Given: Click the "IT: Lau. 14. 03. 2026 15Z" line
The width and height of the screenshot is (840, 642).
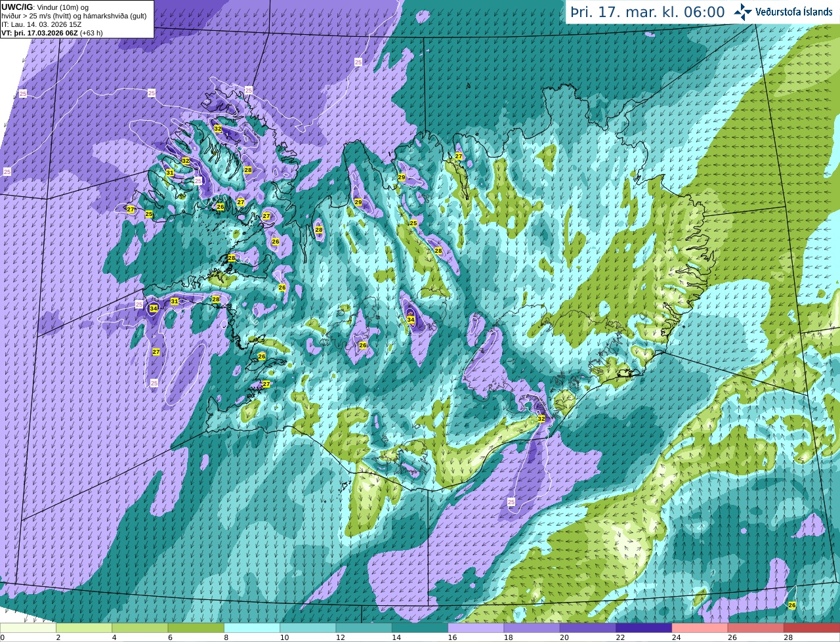Looking at the screenshot, I should (42, 24).
